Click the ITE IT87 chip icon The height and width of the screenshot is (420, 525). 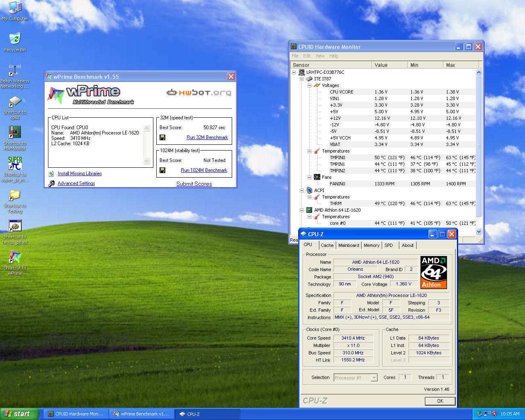tap(309, 79)
